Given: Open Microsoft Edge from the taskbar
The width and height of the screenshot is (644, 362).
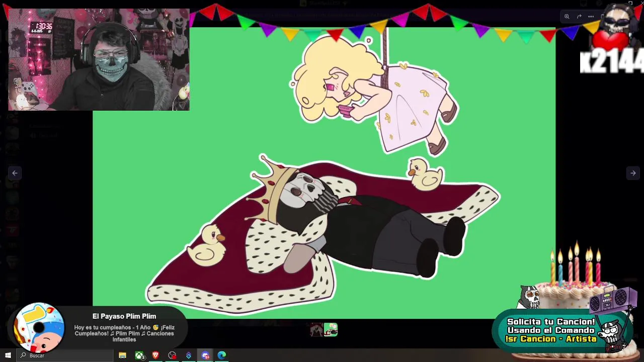Looking at the screenshot, I should pos(222,355).
